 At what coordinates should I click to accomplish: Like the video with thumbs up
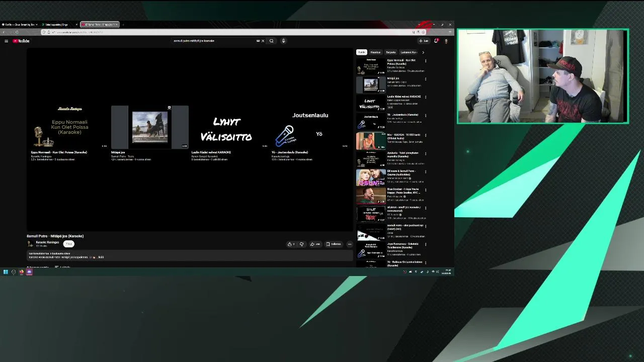click(291, 244)
